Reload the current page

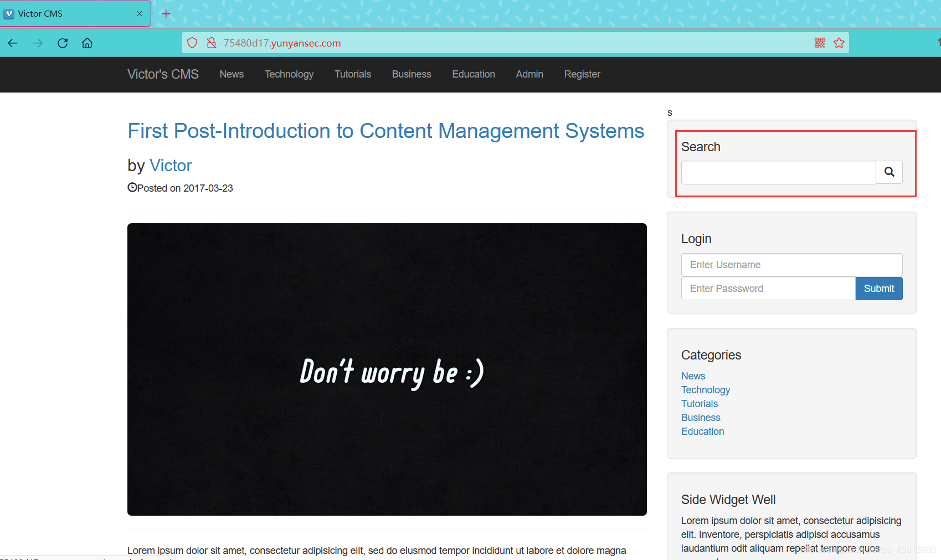(62, 43)
